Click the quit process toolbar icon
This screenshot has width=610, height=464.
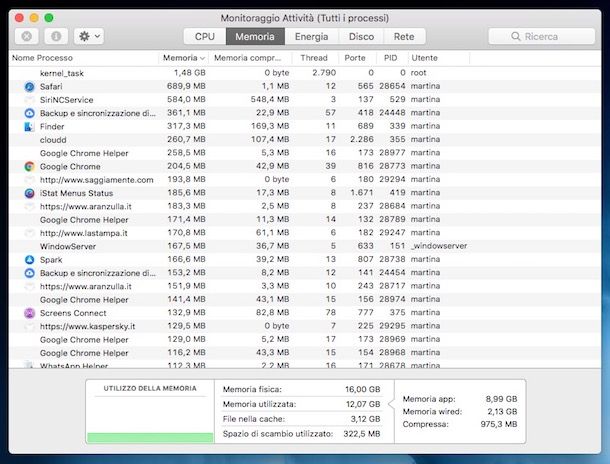[x=26, y=36]
